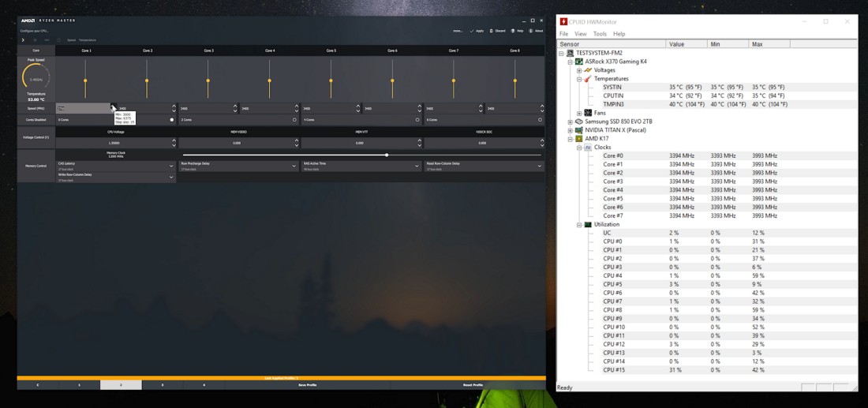
Task: Click the Apply checkmark icon
Action: tap(471, 31)
